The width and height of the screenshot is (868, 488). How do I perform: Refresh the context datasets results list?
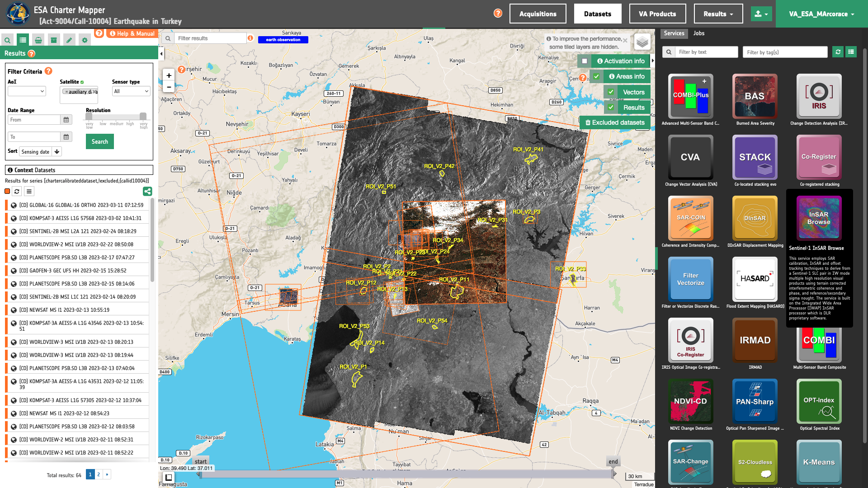click(17, 191)
